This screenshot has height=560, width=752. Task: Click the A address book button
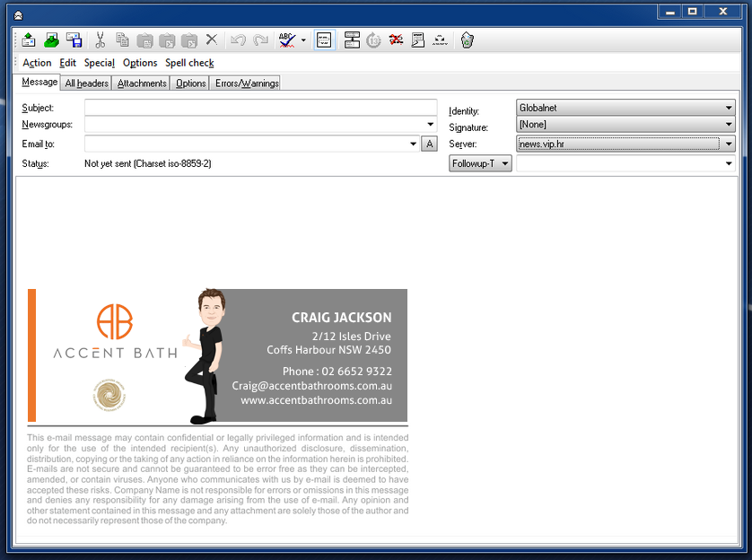coord(429,144)
